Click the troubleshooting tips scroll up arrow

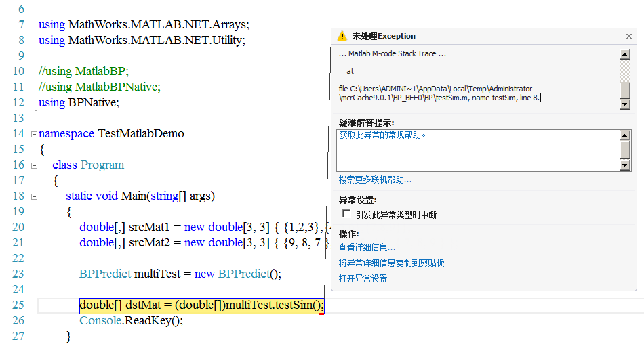tap(624, 135)
